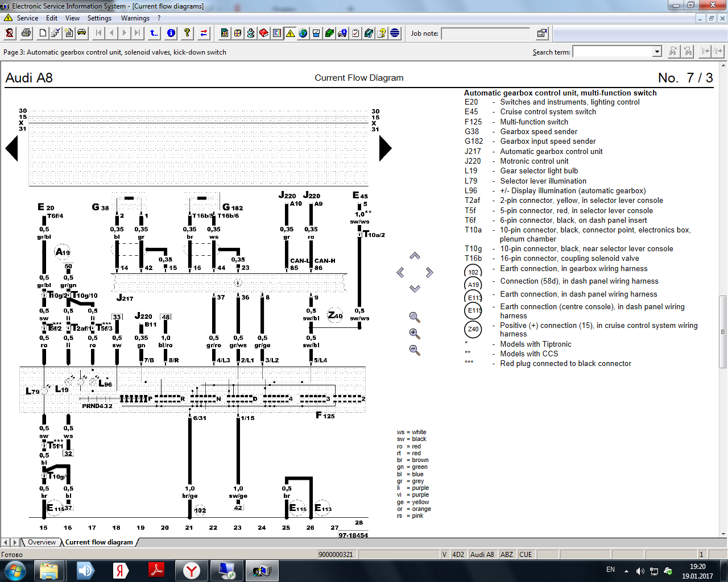
Task: Click tab scroll left arrow at the bottom
Action: click(6, 542)
